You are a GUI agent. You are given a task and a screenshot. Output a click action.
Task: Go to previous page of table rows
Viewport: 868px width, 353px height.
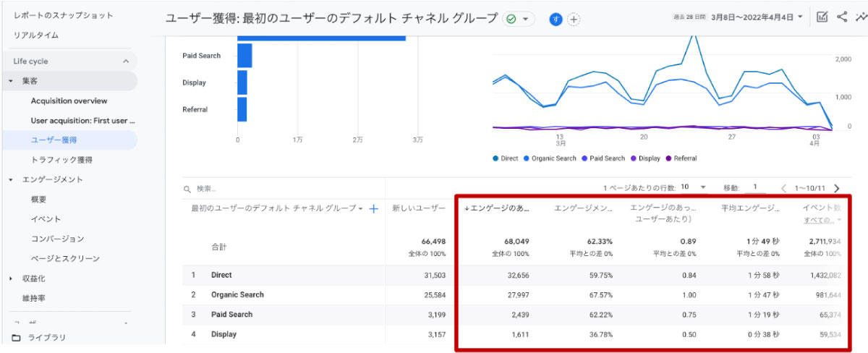click(x=783, y=188)
